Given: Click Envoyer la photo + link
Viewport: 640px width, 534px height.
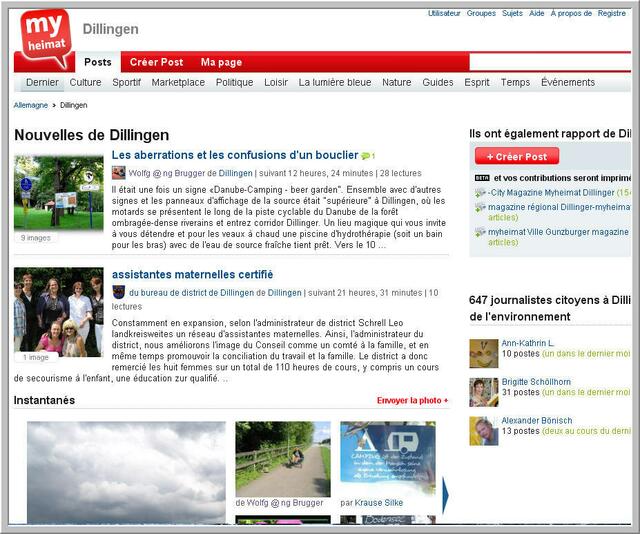Looking at the screenshot, I should [x=412, y=400].
